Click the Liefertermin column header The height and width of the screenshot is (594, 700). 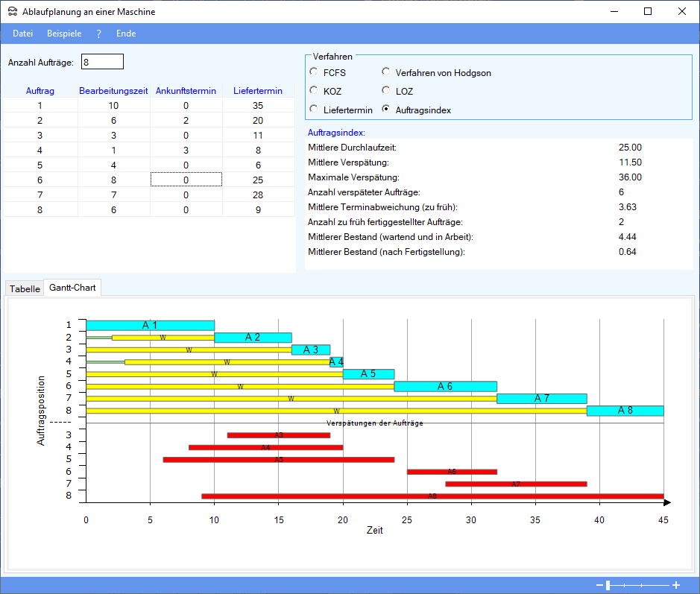[258, 91]
